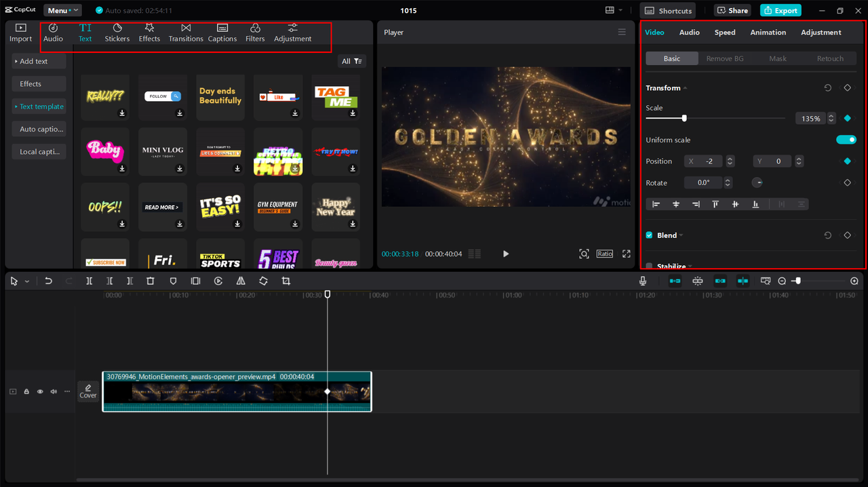Viewport: 868px width, 487px height.
Task: Start voiceover recording with microphone icon
Action: coord(642,281)
